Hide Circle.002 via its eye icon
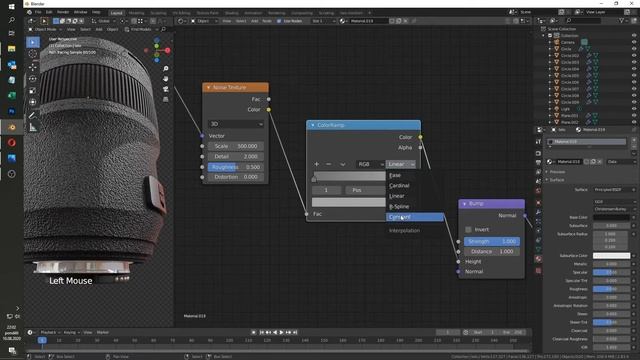 tap(634, 56)
